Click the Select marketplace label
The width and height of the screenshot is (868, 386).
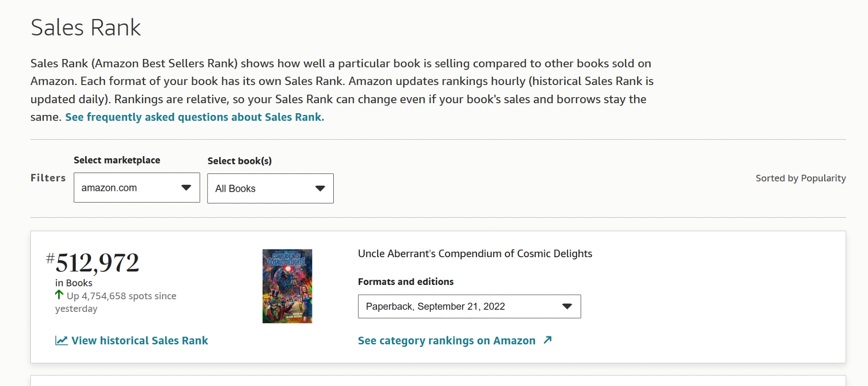click(117, 160)
